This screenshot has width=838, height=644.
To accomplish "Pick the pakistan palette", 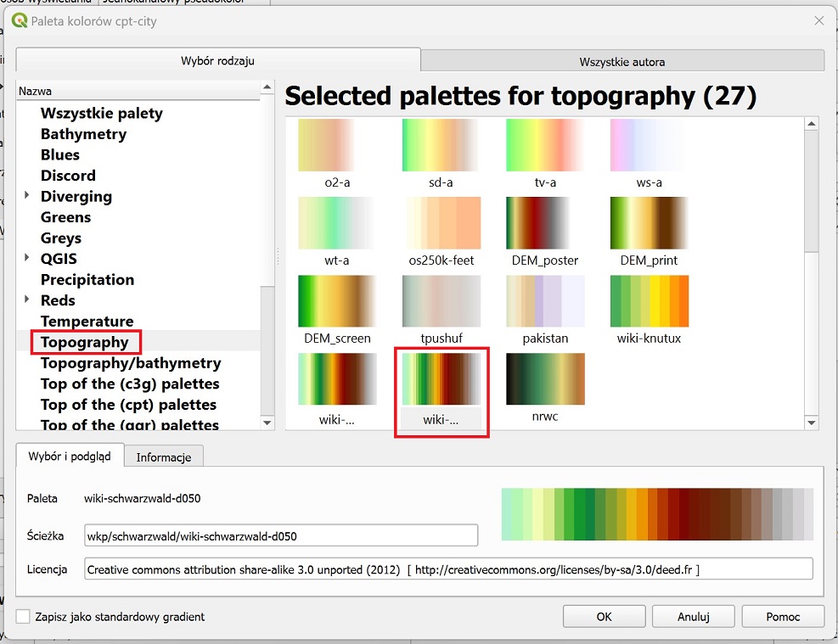I will 545,300.
